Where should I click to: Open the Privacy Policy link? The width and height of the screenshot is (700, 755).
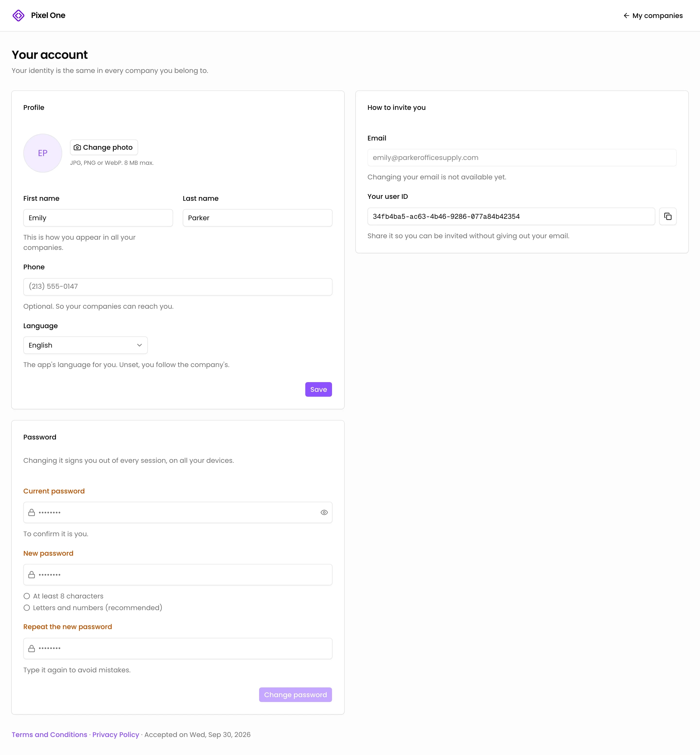click(116, 735)
